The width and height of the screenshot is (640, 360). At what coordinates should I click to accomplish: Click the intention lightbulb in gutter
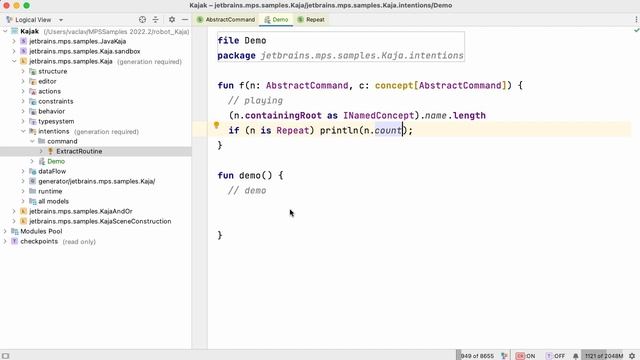click(x=216, y=125)
